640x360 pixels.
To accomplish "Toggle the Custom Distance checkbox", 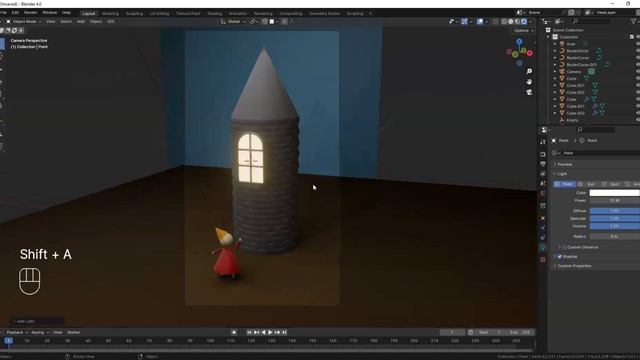I will coord(564,247).
